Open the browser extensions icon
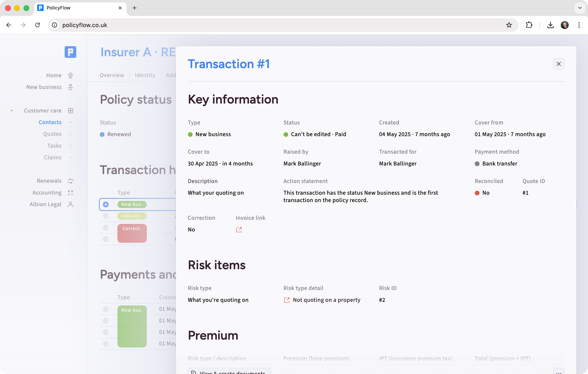 [529, 25]
